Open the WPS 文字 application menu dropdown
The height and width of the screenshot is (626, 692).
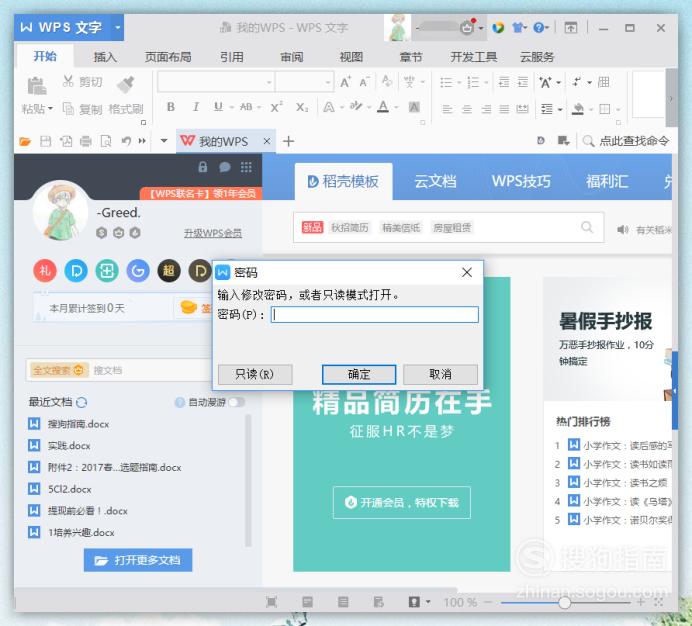click(117, 27)
